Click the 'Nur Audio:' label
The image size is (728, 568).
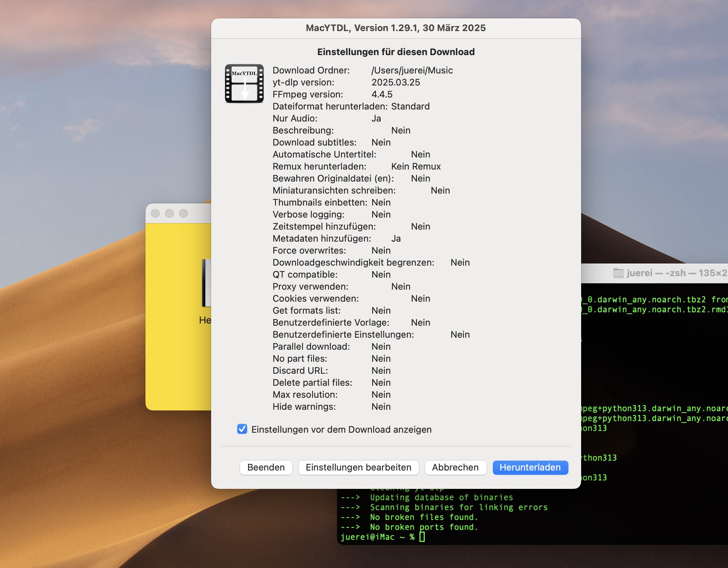pos(295,118)
